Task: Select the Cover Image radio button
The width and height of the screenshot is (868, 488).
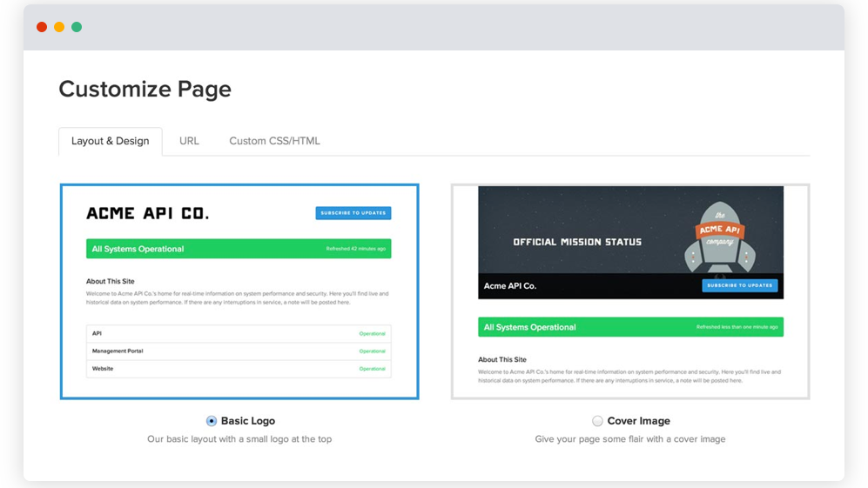Action: (597, 421)
